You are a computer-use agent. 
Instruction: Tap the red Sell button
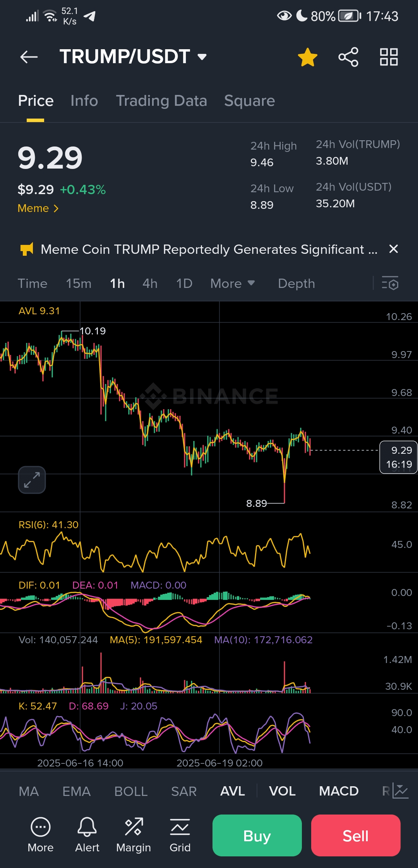[x=356, y=835]
